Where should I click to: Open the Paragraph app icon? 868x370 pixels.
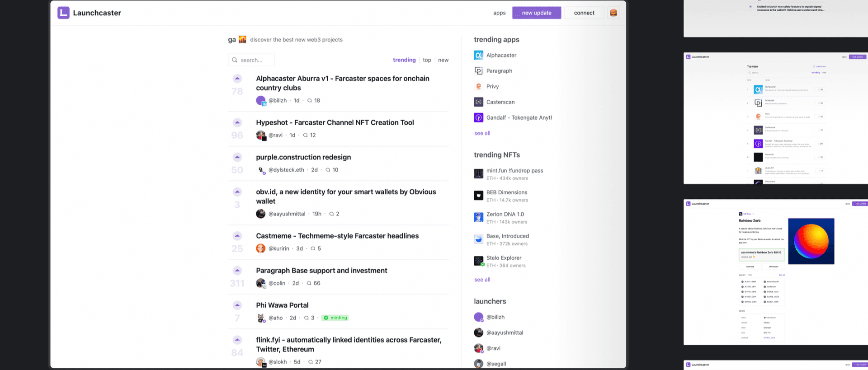click(478, 71)
